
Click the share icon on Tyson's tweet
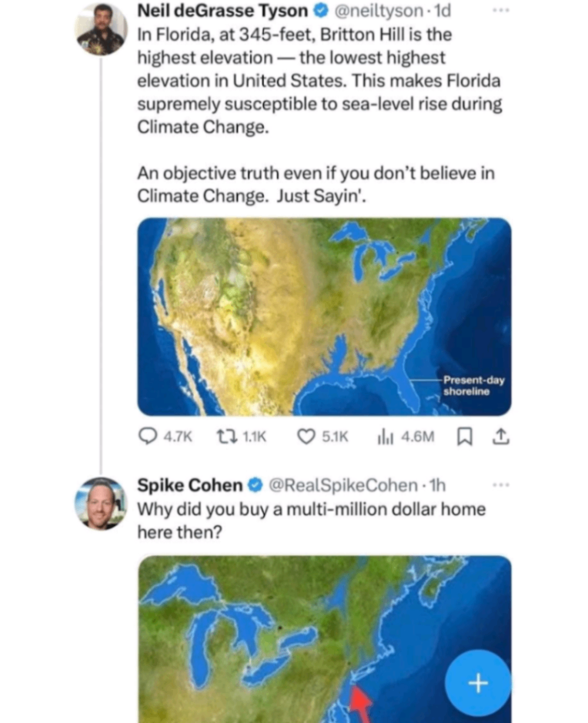(x=499, y=437)
